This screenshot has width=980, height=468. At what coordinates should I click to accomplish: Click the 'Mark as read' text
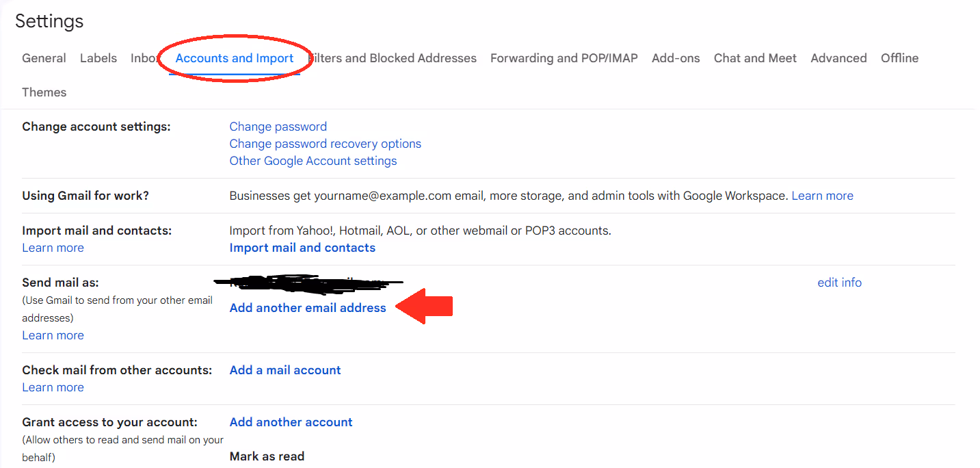click(x=267, y=456)
